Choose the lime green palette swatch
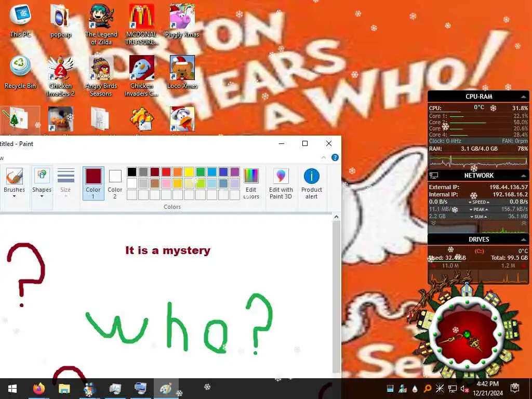532x399 pixels. (201, 183)
